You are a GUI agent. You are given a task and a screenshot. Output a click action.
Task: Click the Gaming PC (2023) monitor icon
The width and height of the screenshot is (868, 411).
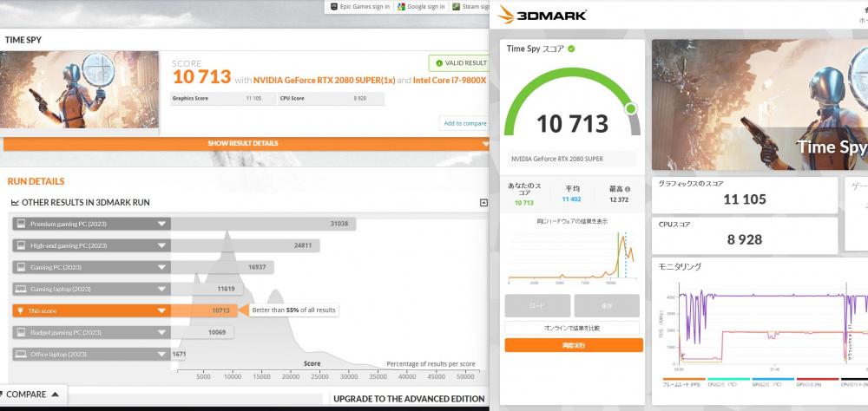click(x=21, y=267)
